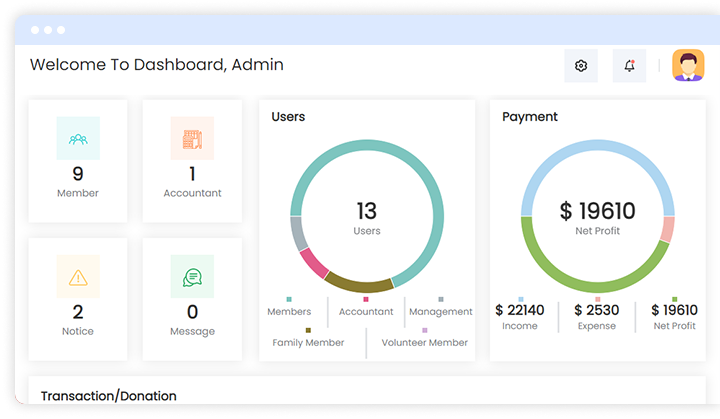Open notifications bell in header

(x=629, y=66)
